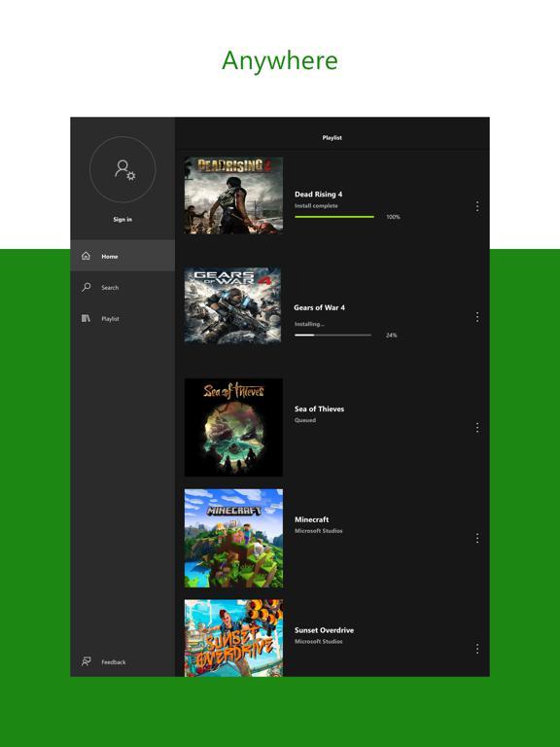Click the Playlist library icon
560x747 pixels.
pos(86,318)
